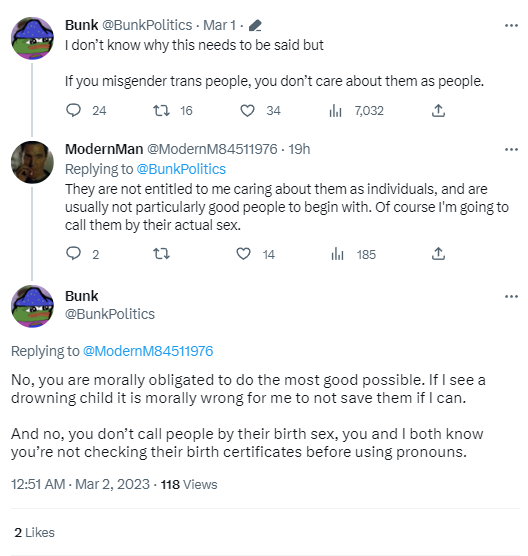528x556 pixels.
Task: Open more options for Bunk's first tweet
Action: [x=511, y=26]
